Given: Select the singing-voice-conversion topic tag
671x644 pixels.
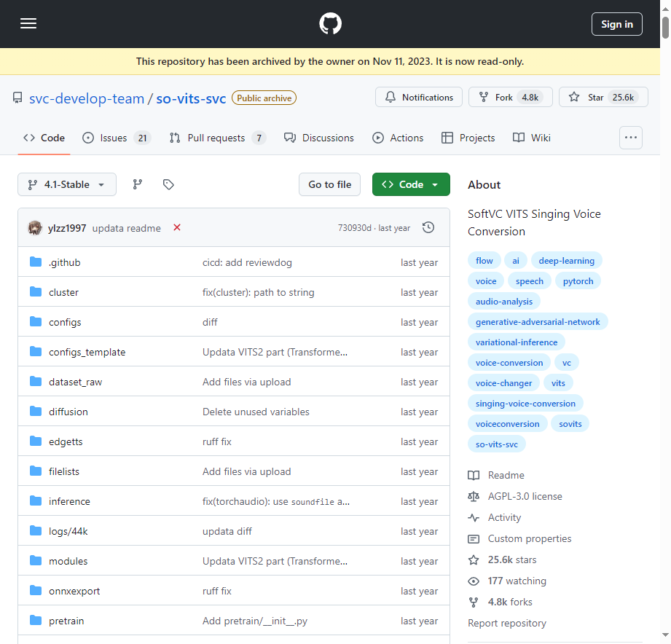Looking at the screenshot, I should tap(525, 404).
